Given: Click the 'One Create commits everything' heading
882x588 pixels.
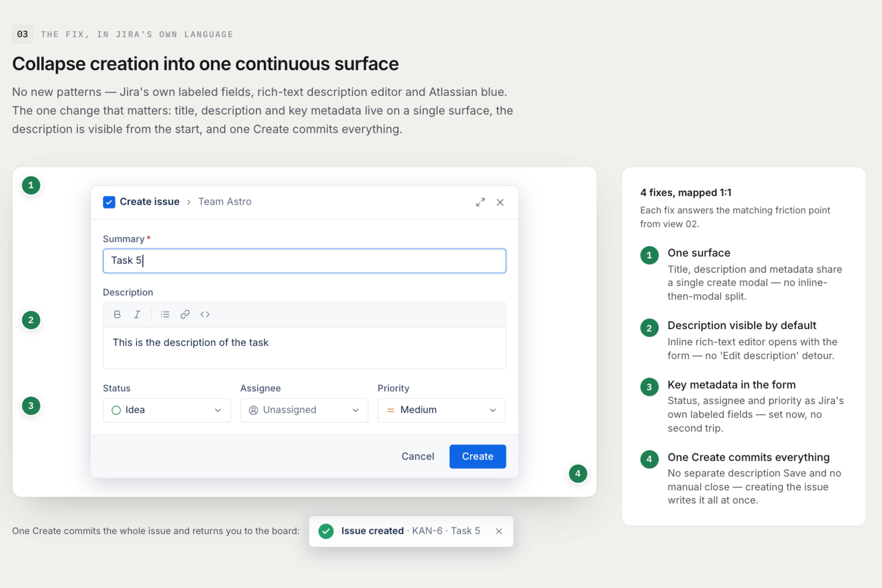Looking at the screenshot, I should point(748,457).
